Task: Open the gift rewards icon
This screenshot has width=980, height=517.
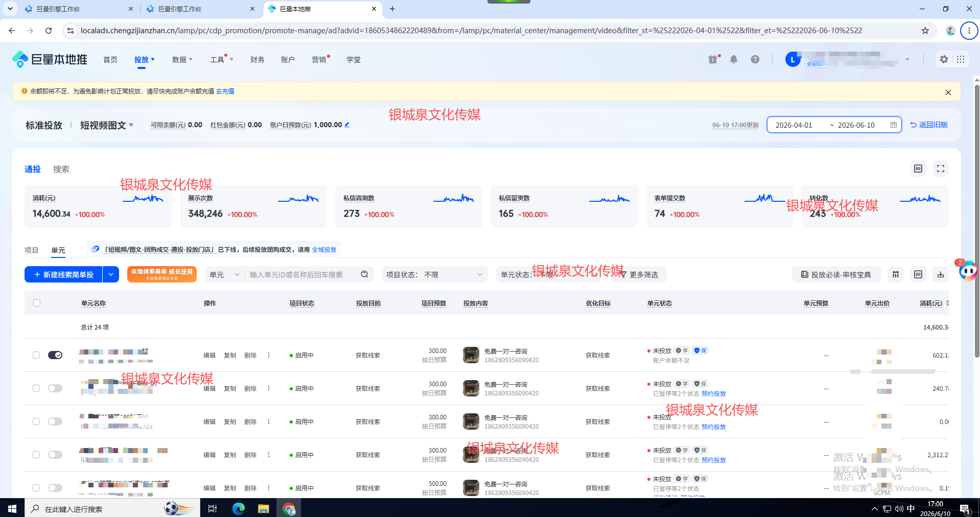Action: pyautogui.click(x=713, y=59)
